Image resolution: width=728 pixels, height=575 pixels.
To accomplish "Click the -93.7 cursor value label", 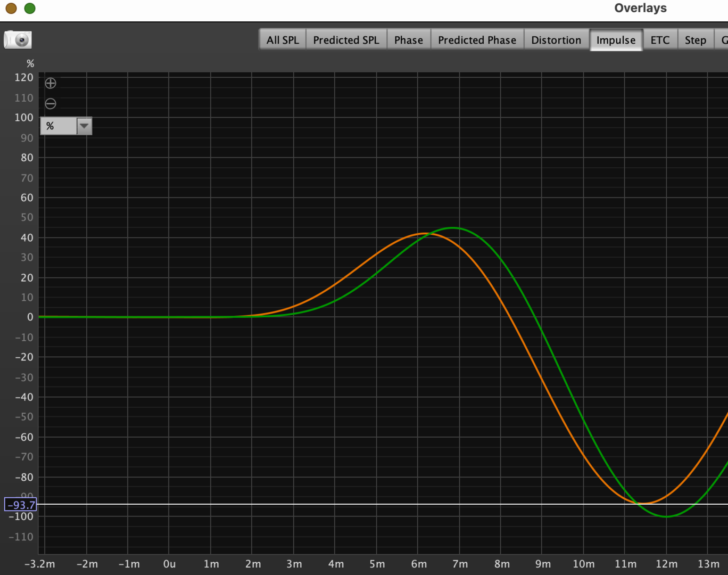I will click(21, 504).
